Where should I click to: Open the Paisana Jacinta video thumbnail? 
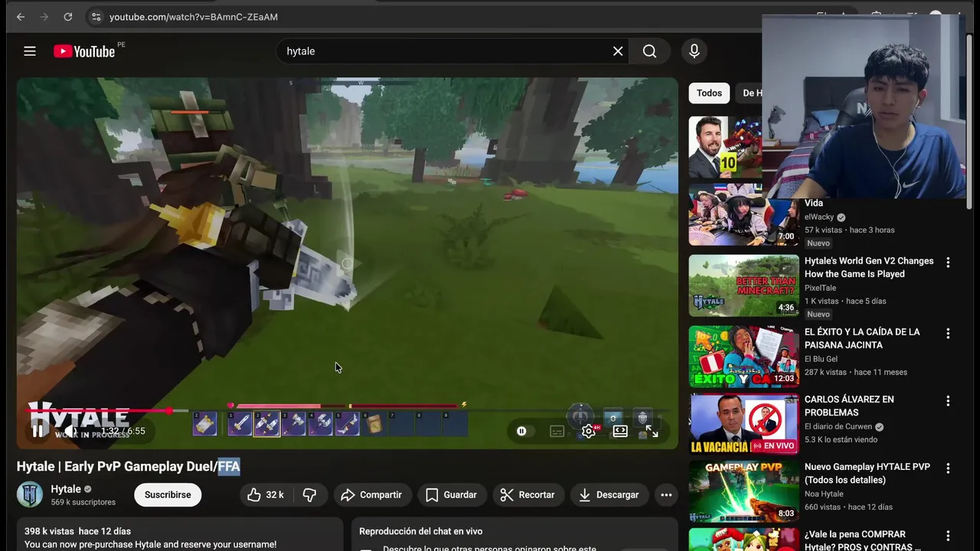pos(743,357)
